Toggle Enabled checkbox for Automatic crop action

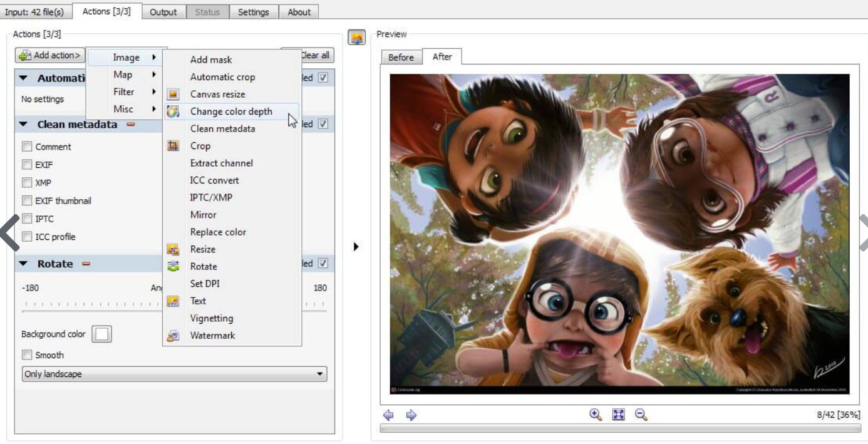[323, 78]
